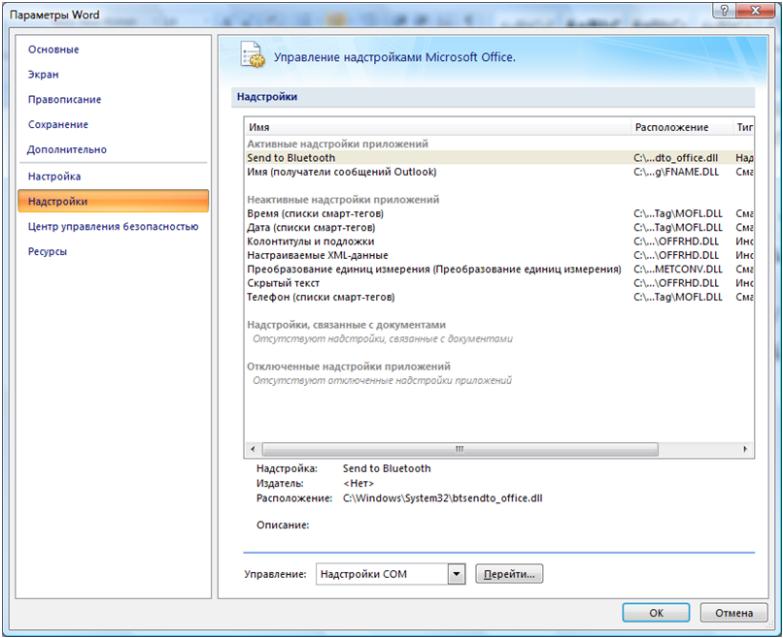Confirm with the OK button

[656, 613]
